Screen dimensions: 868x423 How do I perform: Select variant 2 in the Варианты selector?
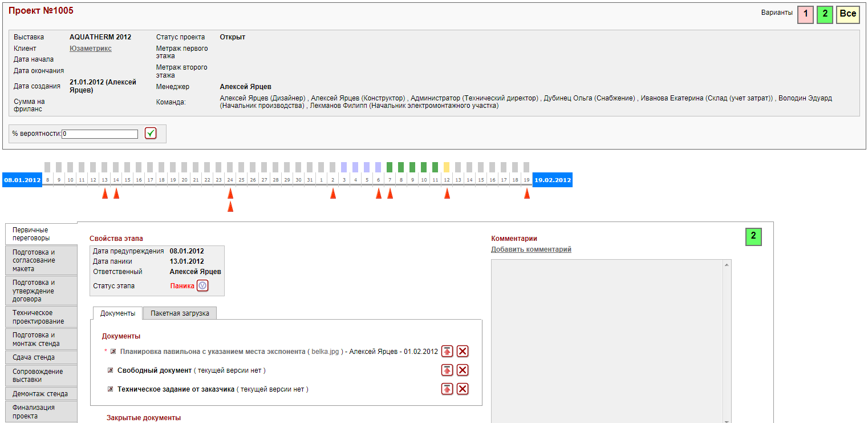825,14
